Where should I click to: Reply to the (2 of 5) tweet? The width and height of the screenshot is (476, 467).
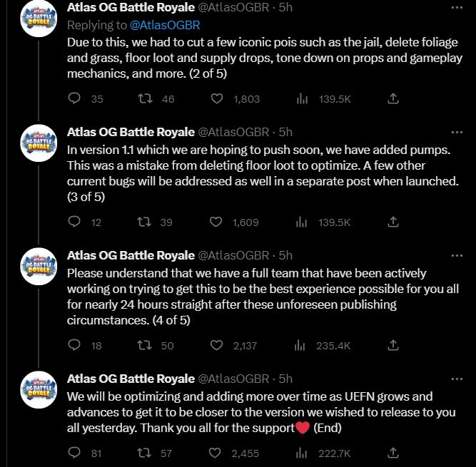pos(74,98)
